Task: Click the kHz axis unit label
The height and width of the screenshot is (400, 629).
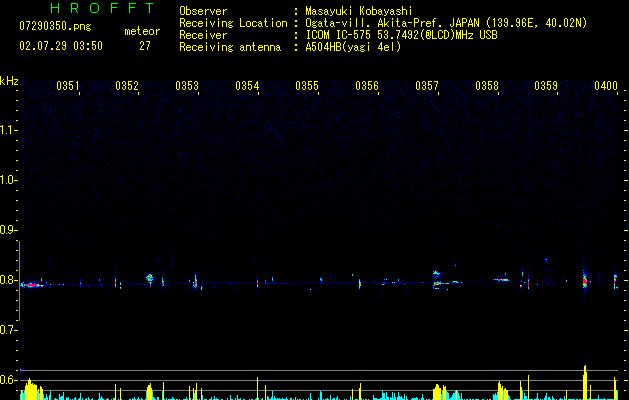Action: pyautogui.click(x=9, y=81)
